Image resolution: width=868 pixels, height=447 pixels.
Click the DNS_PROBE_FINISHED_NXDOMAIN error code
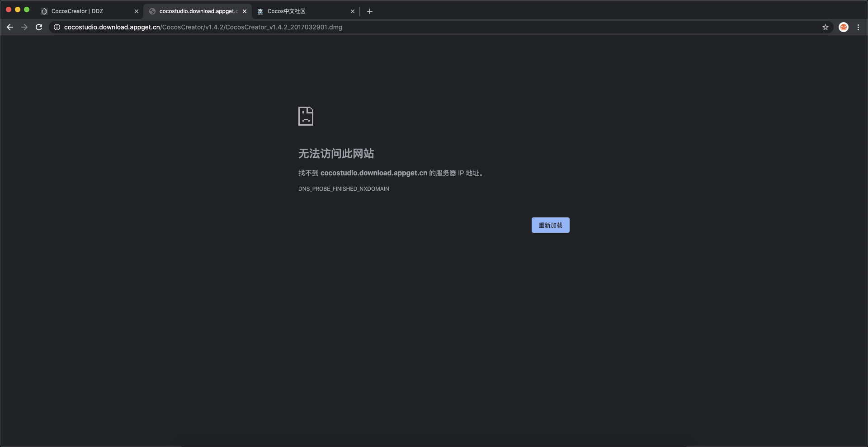(x=344, y=189)
